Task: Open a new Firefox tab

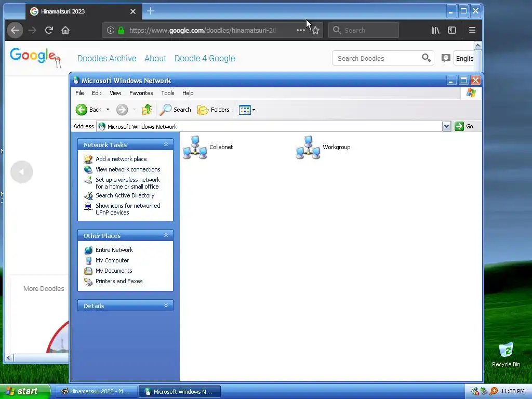Action: (151, 11)
